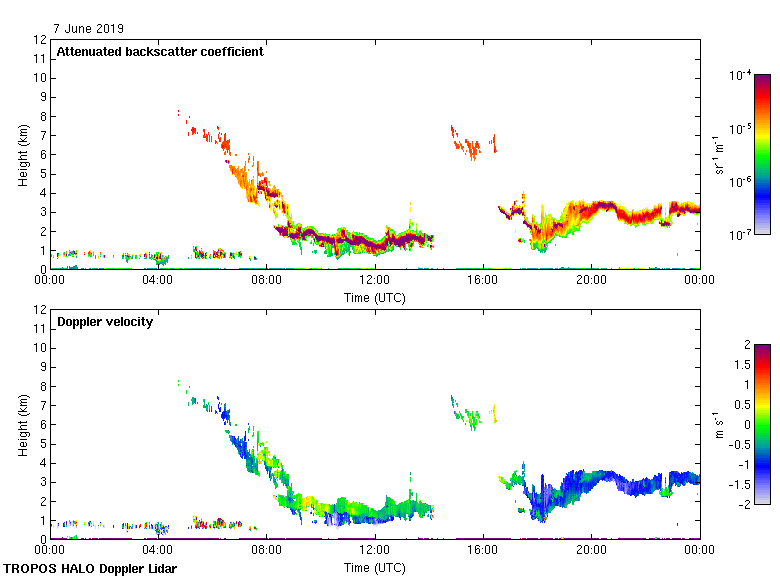Click the 10⁻⁷ label on the backscatter colorbar
Screen dimensions: 780x580
coord(741,235)
